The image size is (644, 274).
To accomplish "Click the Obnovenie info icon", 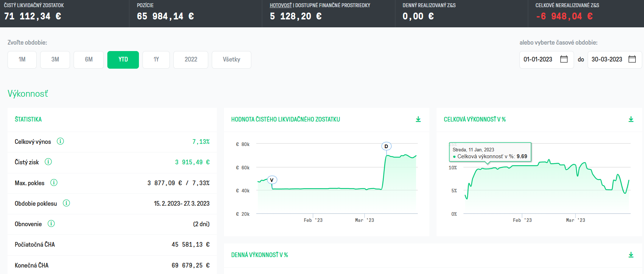I will pyautogui.click(x=51, y=224).
